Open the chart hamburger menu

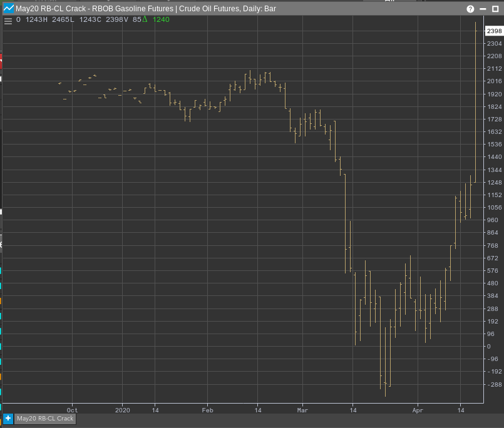tap(8, 21)
